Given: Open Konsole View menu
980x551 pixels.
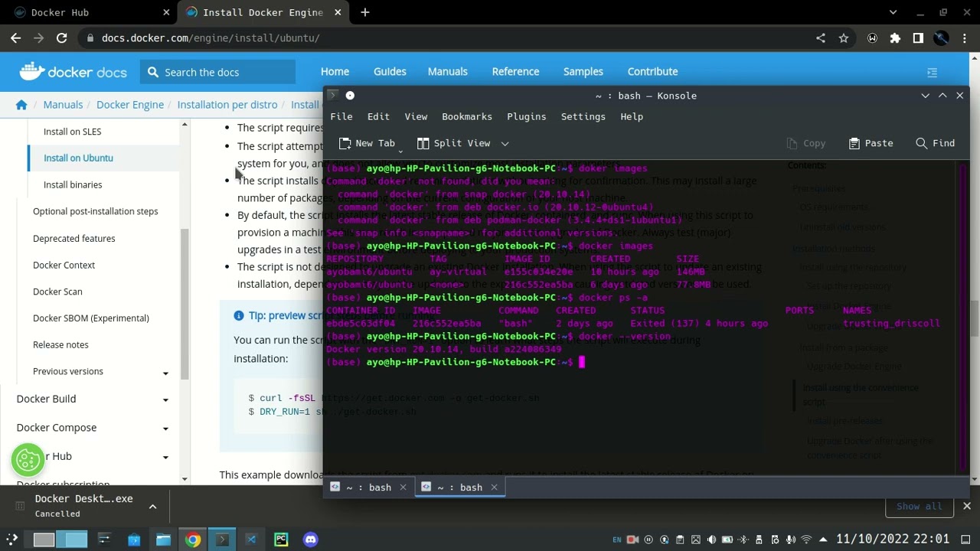Looking at the screenshot, I should tap(416, 116).
